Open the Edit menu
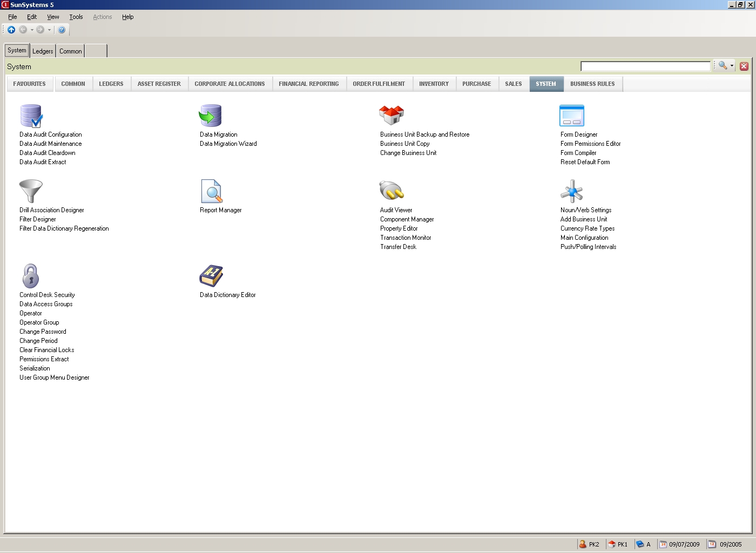This screenshot has height=553, width=756. 32,17
